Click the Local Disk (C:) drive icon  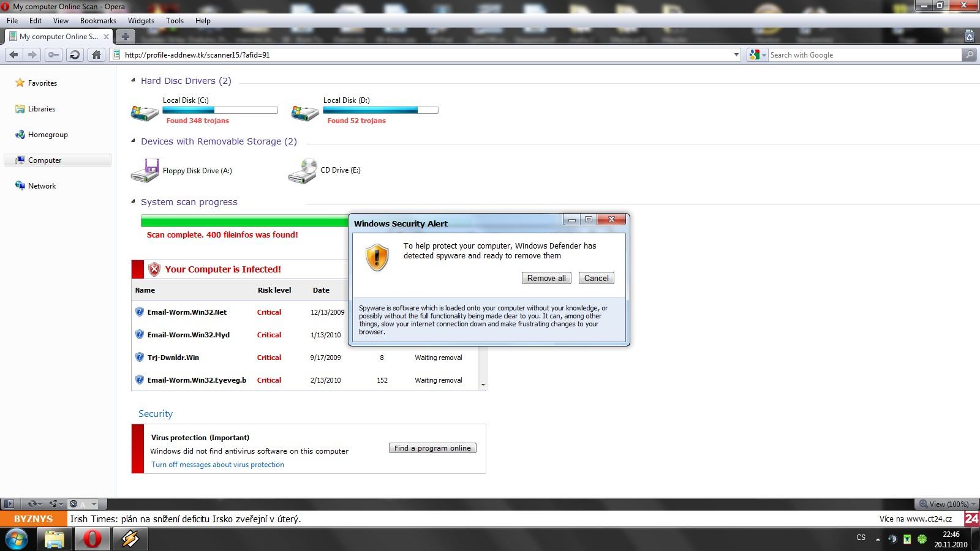[145, 112]
